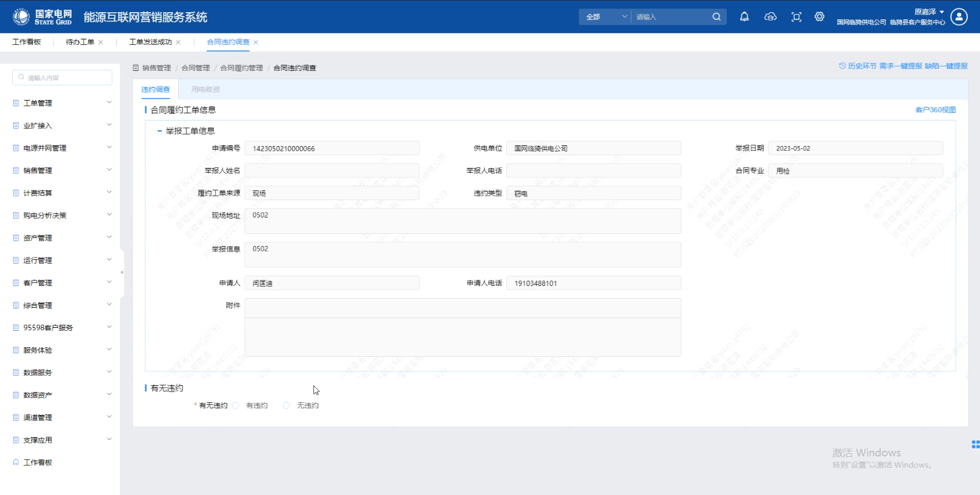Collapse the left sidebar using the arrow handle
This screenshot has width=980, height=495.
click(x=122, y=273)
